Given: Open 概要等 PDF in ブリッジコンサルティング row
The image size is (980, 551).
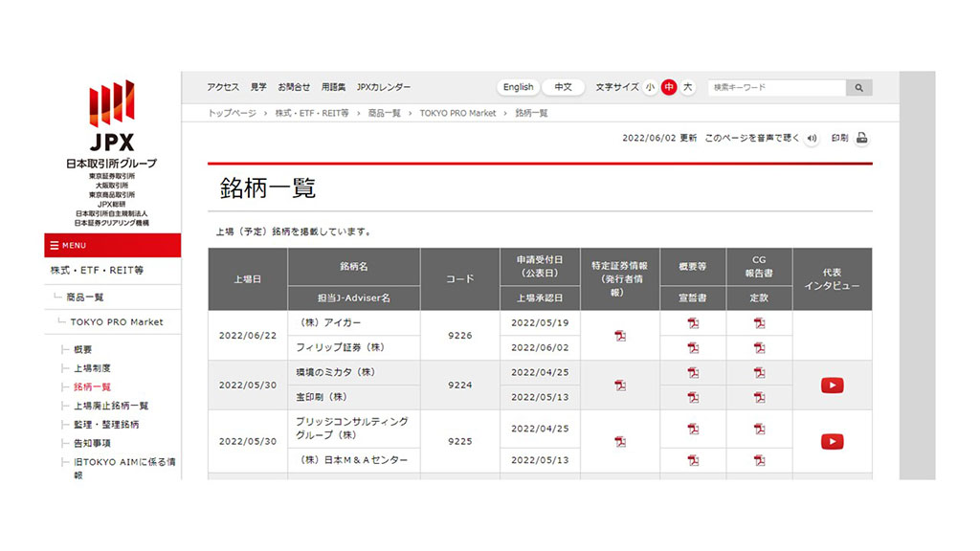Looking at the screenshot, I should pyautogui.click(x=693, y=429).
